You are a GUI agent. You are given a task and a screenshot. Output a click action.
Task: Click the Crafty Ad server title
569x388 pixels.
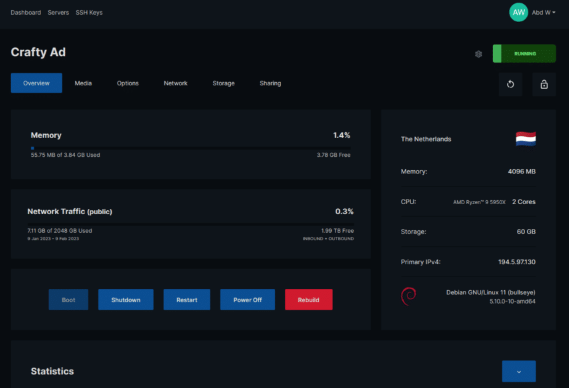coord(38,52)
